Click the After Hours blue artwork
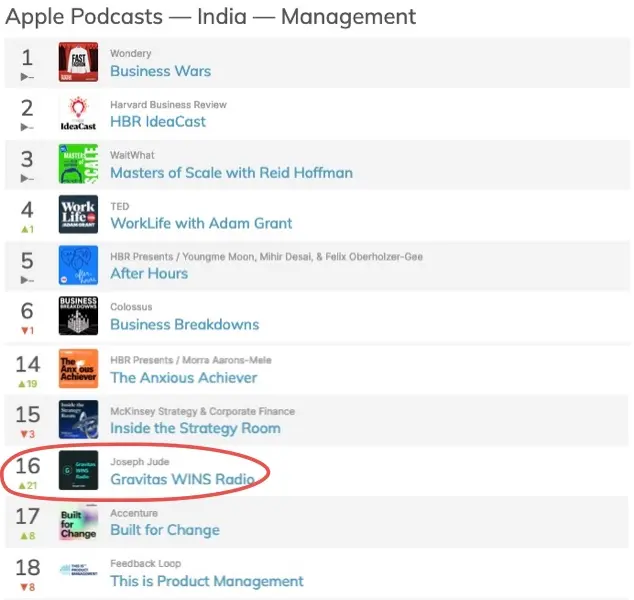The image size is (634, 600). pyautogui.click(x=78, y=265)
